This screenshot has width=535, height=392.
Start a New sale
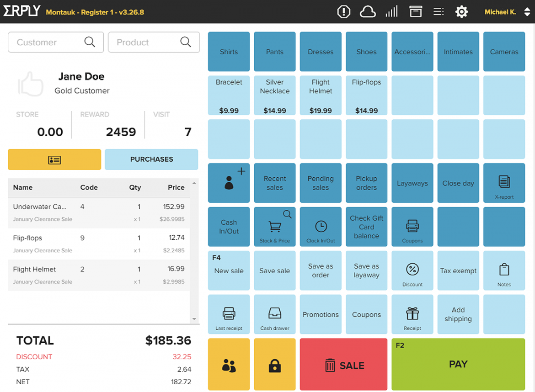tap(229, 270)
